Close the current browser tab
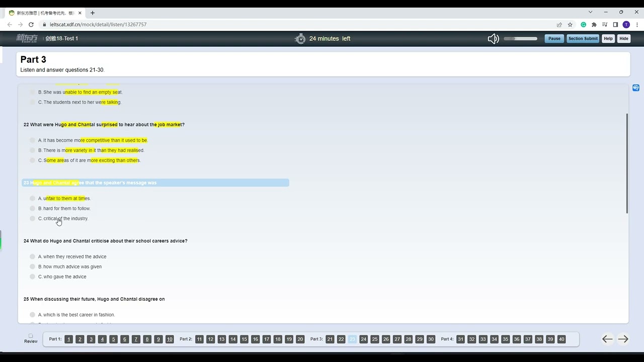 point(79,13)
